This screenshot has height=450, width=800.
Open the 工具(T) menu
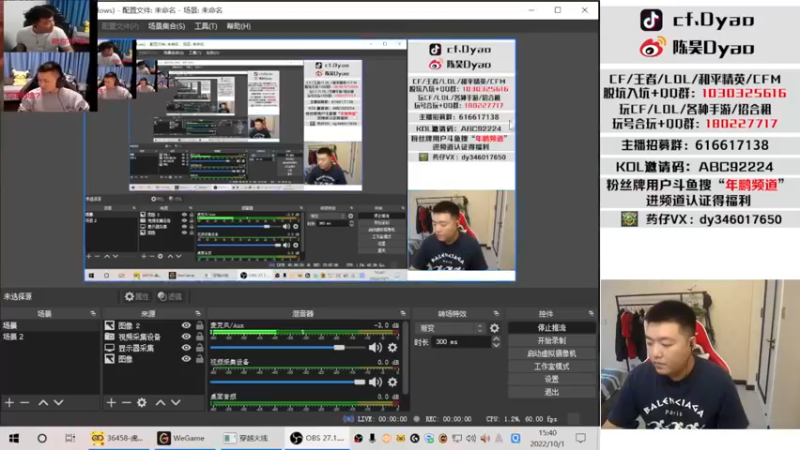pyautogui.click(x=206, y=26)
